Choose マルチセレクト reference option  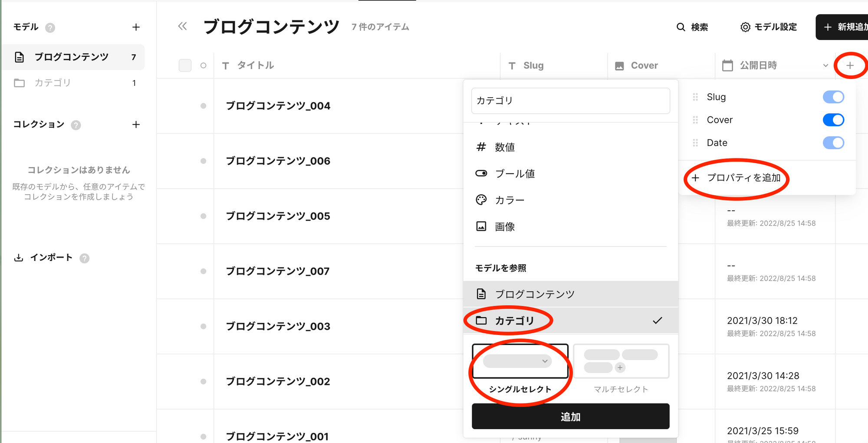(621, 369)
